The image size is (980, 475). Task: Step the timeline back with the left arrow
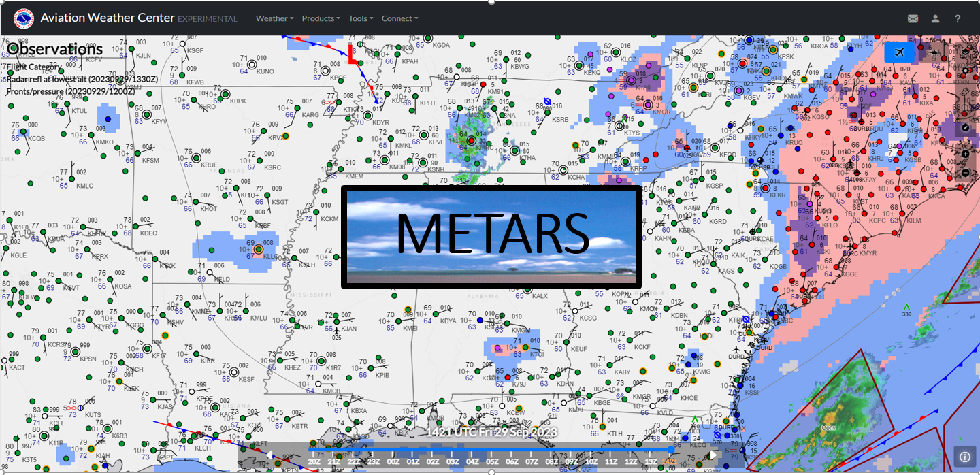269,455
